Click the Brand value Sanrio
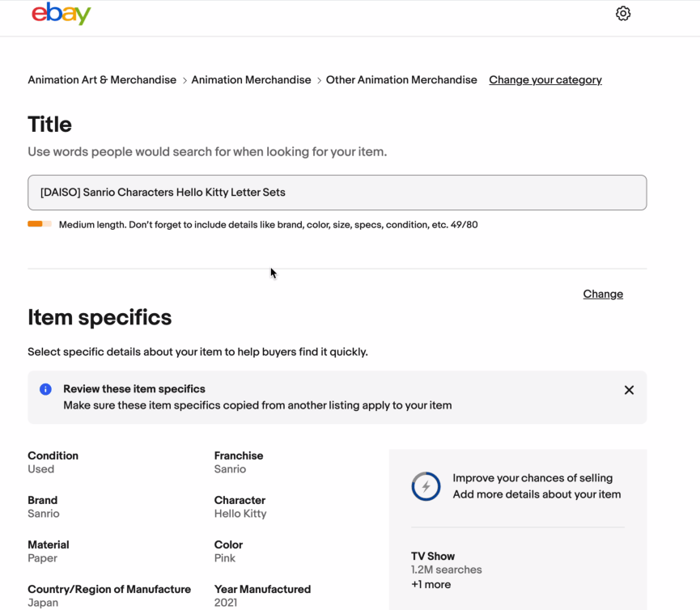Screen dimensions: 700x610 pos(44,514)
